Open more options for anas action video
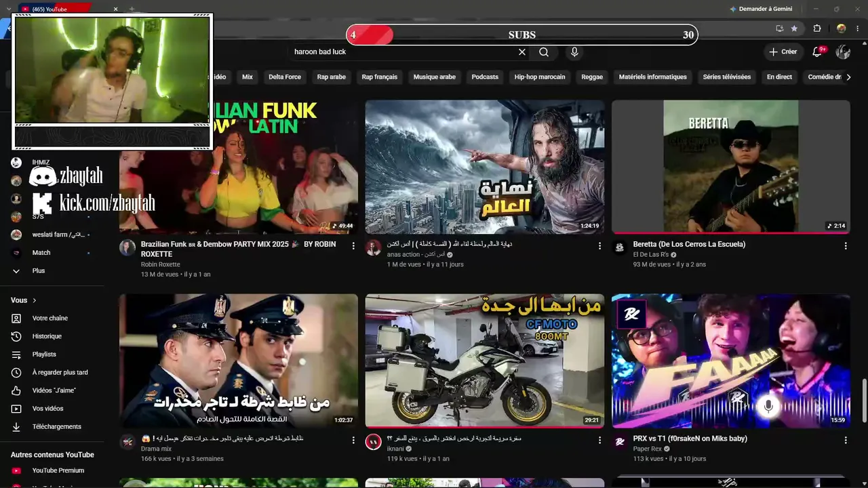The image size is (868, 488). [x=599, y=246]
